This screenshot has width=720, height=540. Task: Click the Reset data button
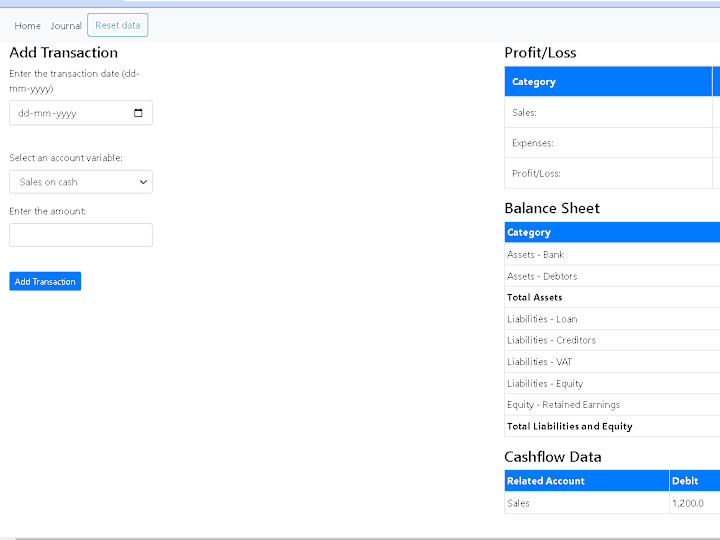pyautogui.click(x=118, y=25)
